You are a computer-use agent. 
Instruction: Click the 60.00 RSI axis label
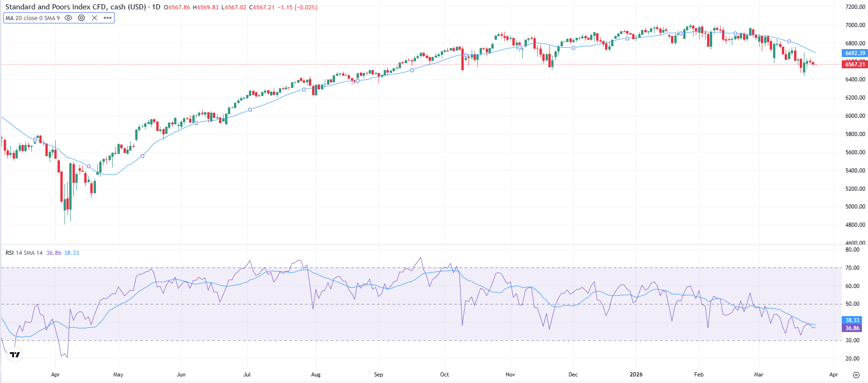852,286
